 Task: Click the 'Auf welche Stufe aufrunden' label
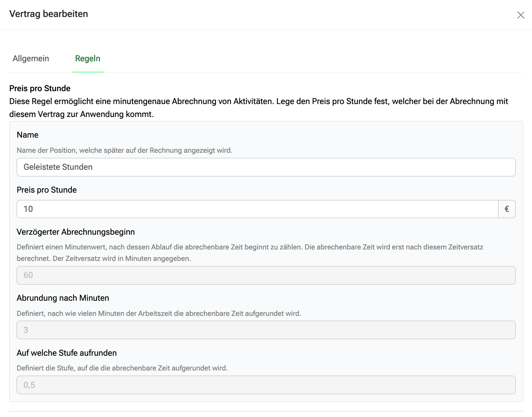click(67, 353)
